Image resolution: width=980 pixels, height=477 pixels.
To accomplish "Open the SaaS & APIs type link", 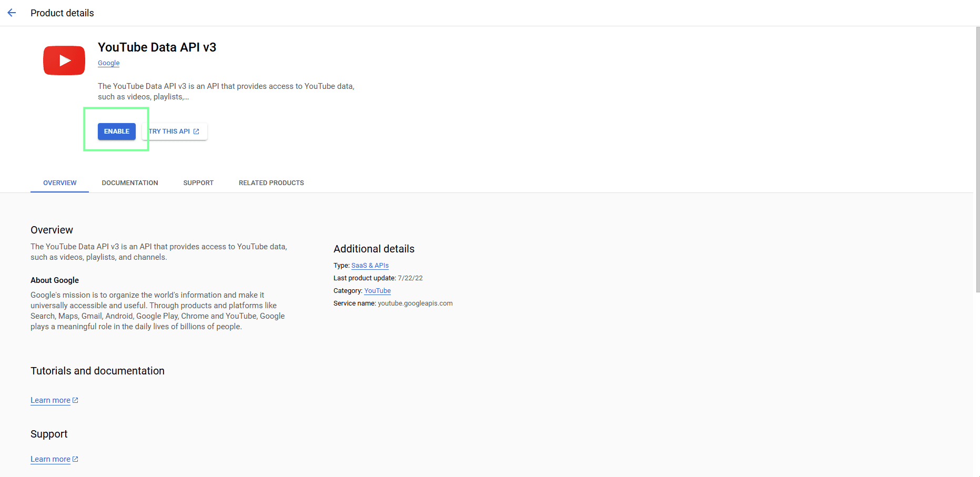I will coord(370,266).
